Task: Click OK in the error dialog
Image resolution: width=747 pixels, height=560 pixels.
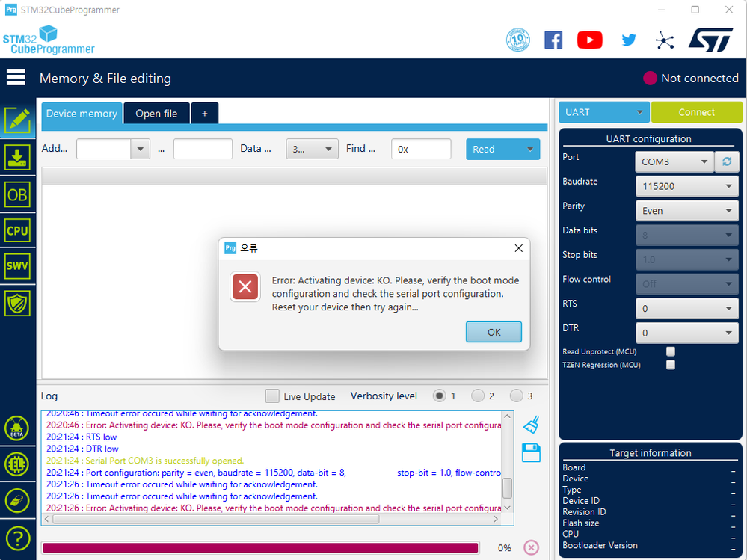Action: [494, 332]
